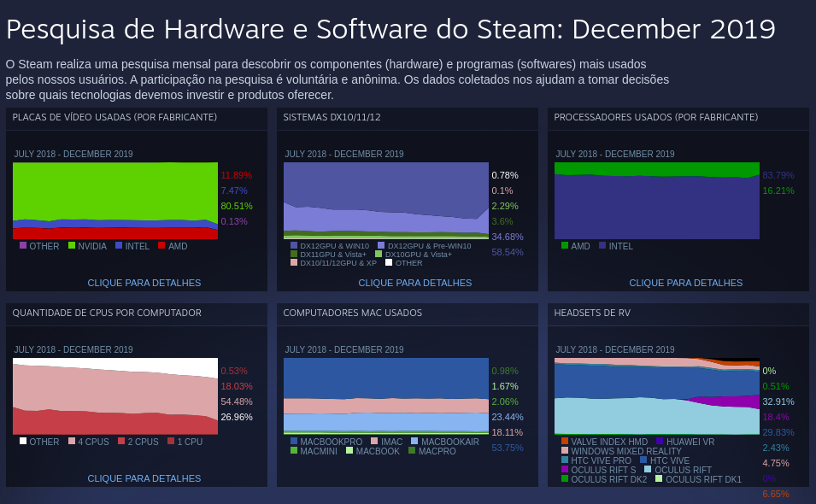Click the CPU quantity per computer chart
The image size is (816, 504).
115,396
